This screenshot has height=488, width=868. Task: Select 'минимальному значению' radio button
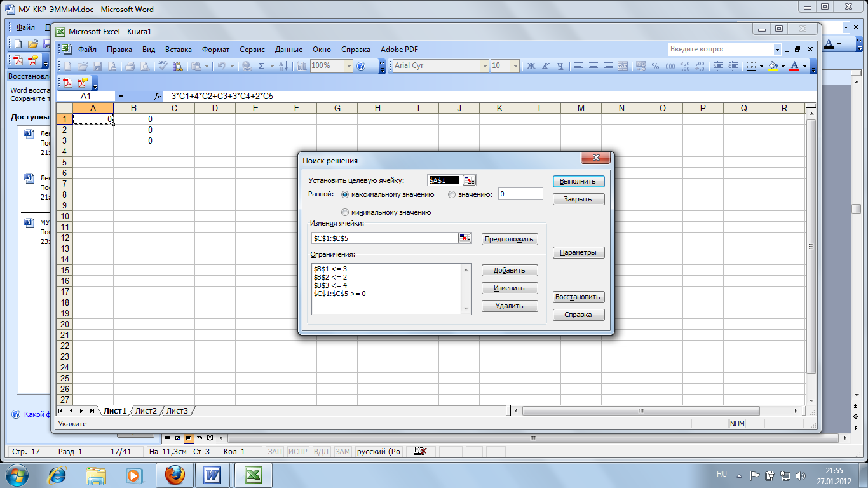point(346,212)
